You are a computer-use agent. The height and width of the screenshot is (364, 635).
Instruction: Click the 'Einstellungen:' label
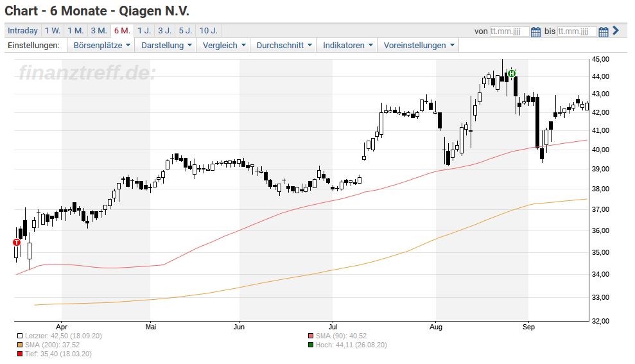33,46
